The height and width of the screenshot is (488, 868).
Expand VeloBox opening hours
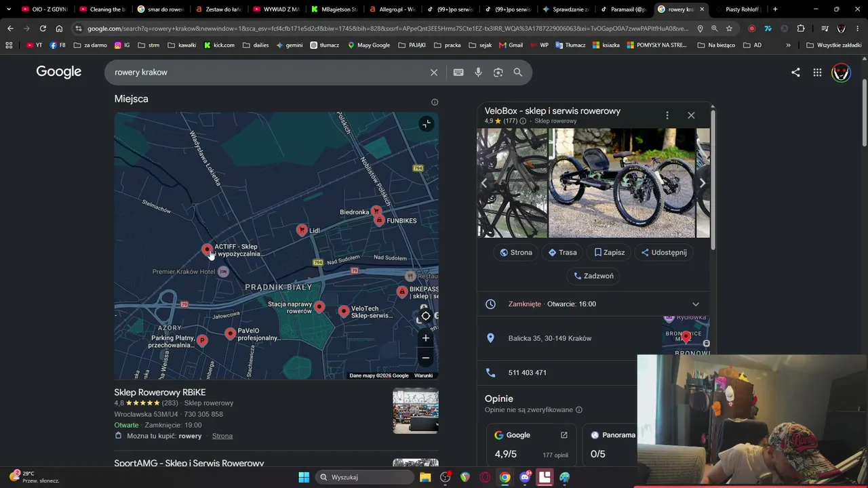coord(696,304)
